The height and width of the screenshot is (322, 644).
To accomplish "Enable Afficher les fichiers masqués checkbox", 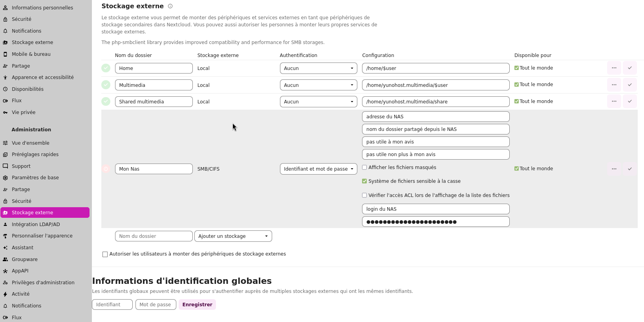I will pyautogui.click(x=364, y=167).
